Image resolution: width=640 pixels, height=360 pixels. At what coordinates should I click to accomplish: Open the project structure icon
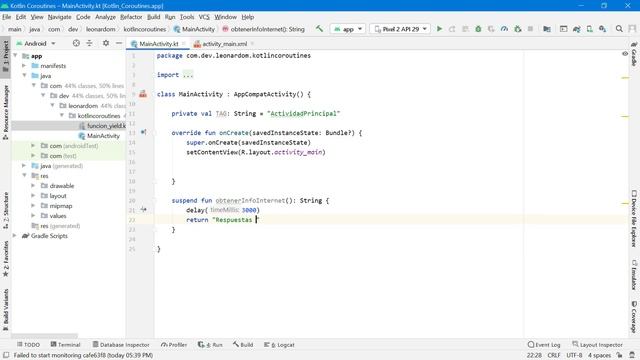pos(547,29)
